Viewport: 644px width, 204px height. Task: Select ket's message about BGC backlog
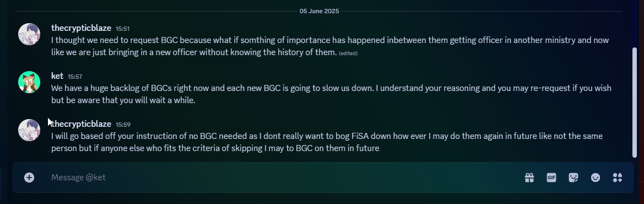point(331,94)
